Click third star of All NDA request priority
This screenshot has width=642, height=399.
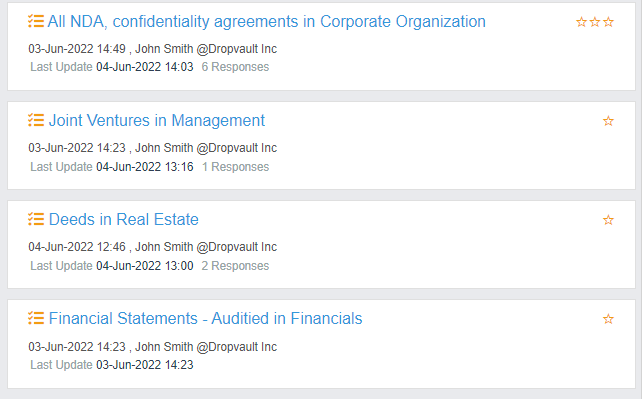click(608, 22)
